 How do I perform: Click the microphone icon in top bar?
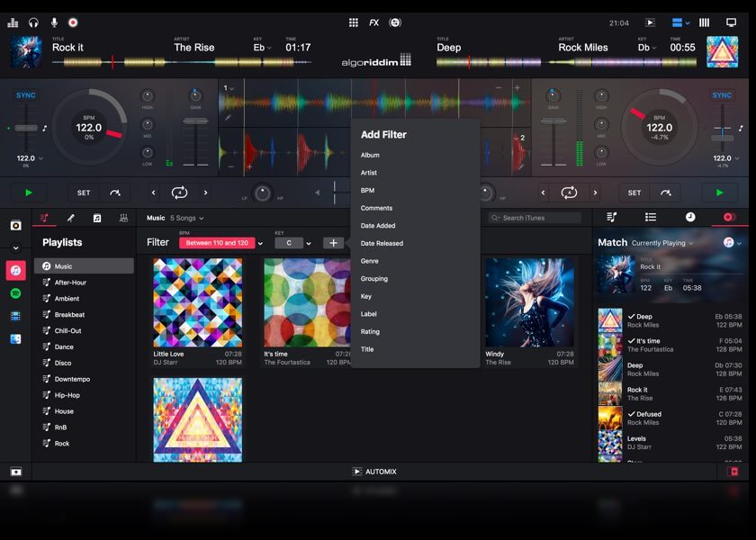click(x=54, y=22)
